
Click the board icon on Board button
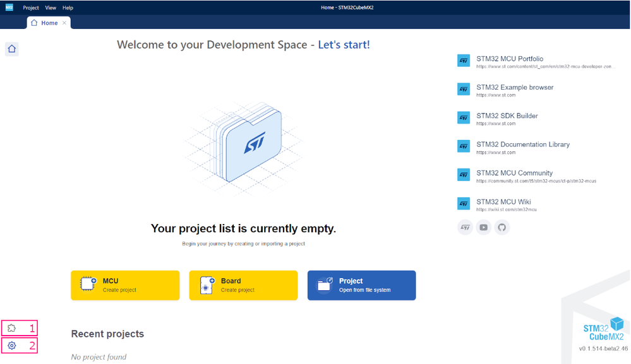point(207,285)
